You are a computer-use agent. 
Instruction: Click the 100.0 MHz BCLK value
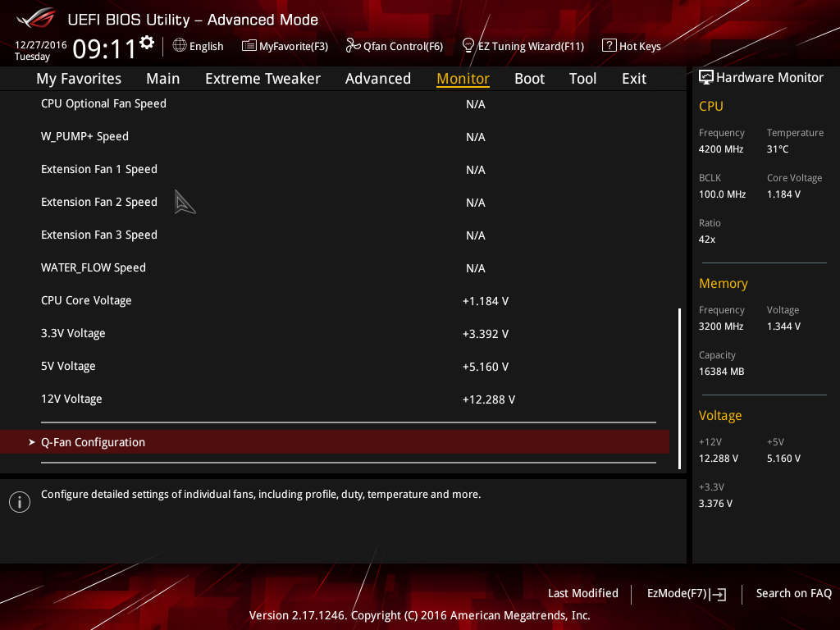[x=722, y=194]
